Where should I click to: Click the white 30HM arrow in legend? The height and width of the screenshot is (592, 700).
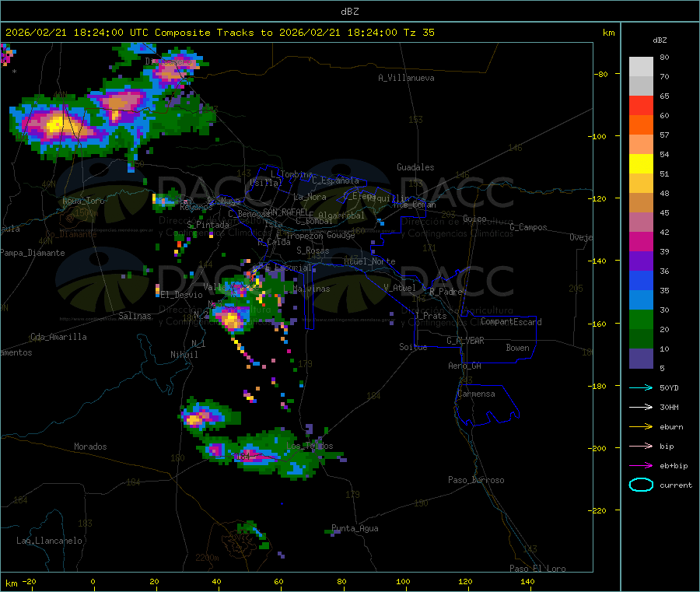tap(641, 407)
